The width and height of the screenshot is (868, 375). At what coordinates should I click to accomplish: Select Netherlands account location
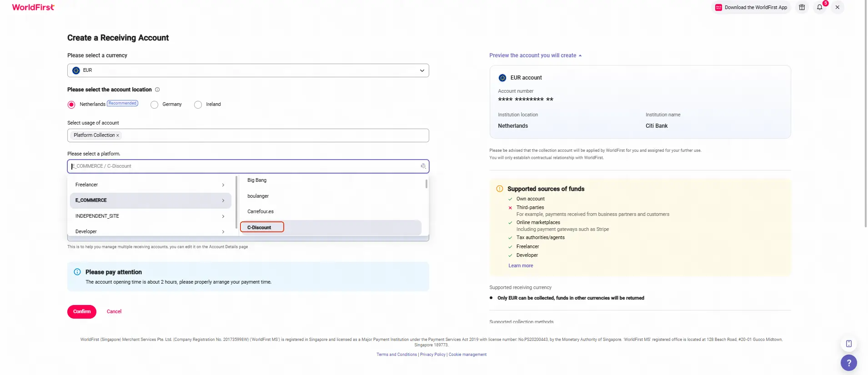click(71, 105)
